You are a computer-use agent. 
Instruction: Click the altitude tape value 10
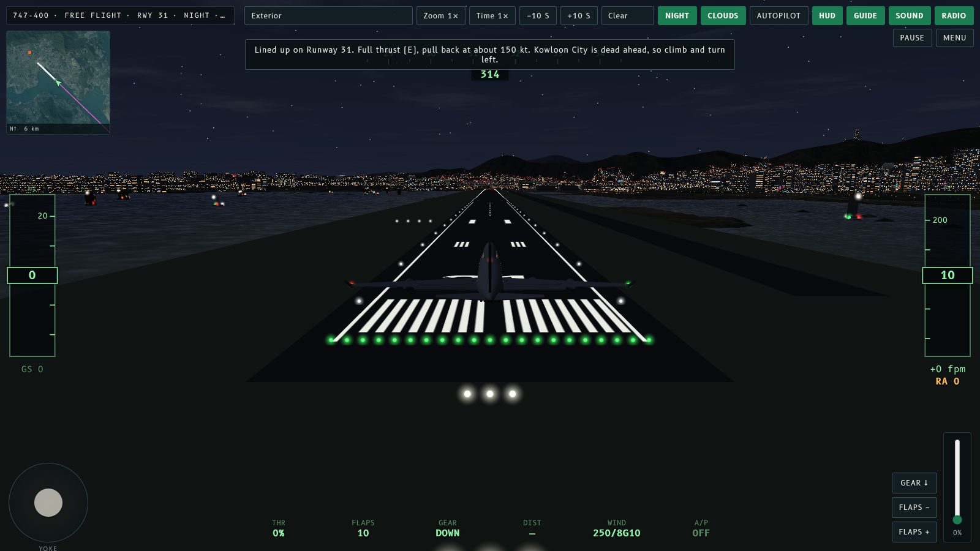click(948, 275)
